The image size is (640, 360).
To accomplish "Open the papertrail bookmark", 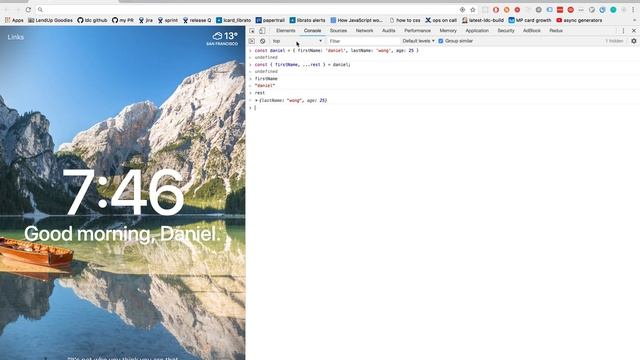I will tap(270, 20).
